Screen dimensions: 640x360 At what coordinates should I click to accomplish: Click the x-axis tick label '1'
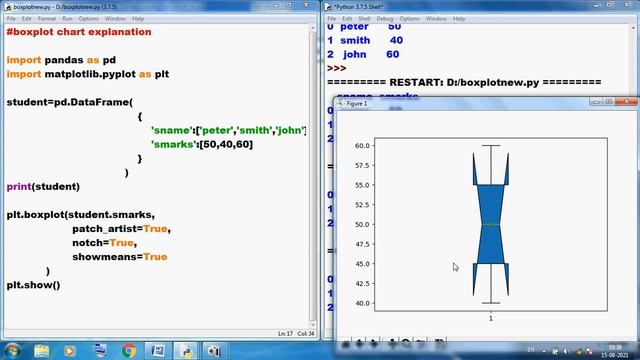point(491,318)
